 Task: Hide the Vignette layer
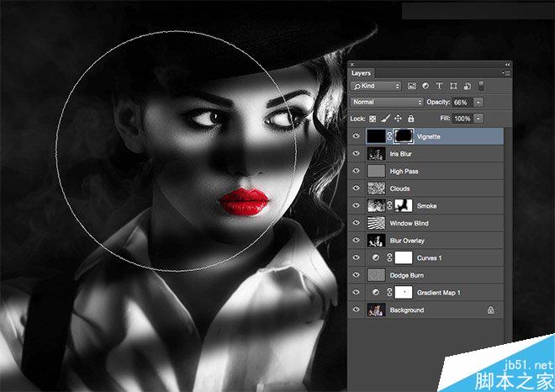pos(356,136)
